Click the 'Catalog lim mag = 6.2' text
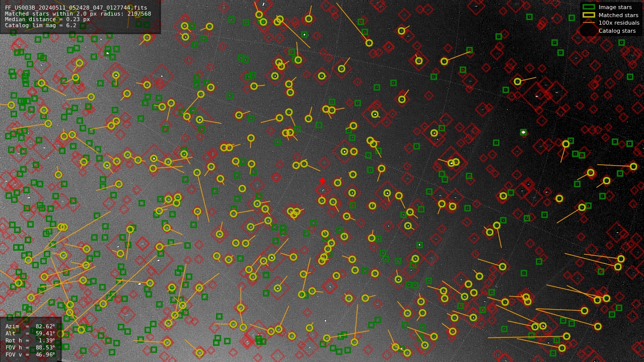This screenshot has width=644, height=362. [41, 26]
